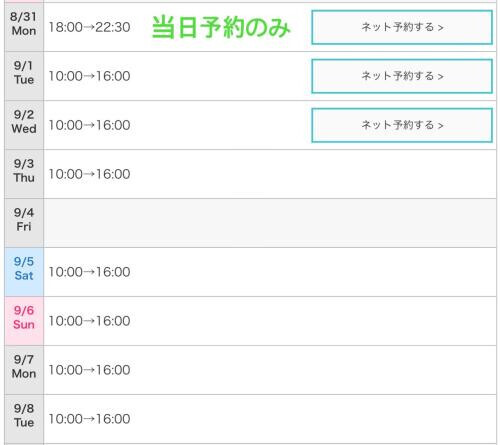Select the 9/4 Fri date cell
Viewport: 500px width, 445px height.
coord(24,223)
